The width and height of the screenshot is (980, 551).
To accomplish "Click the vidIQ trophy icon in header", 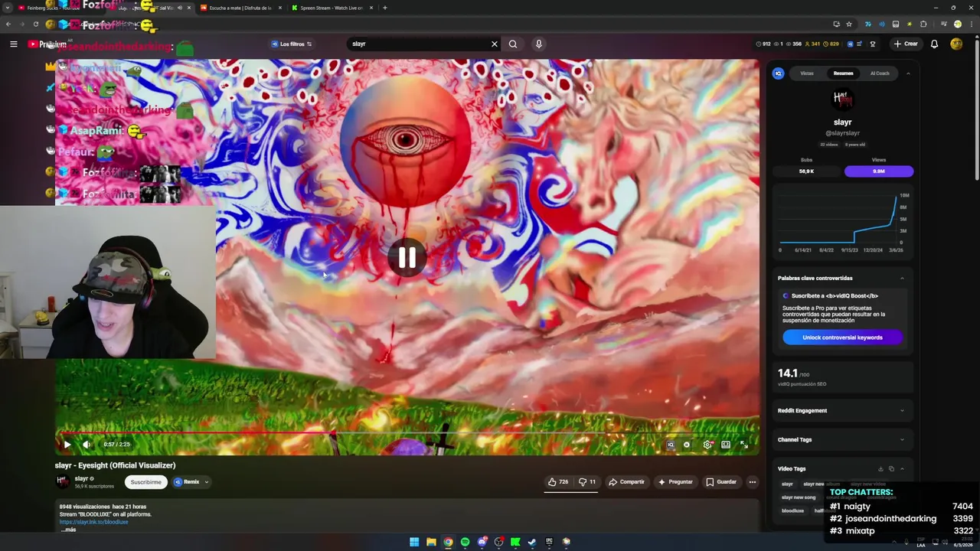I will point(873,44).
